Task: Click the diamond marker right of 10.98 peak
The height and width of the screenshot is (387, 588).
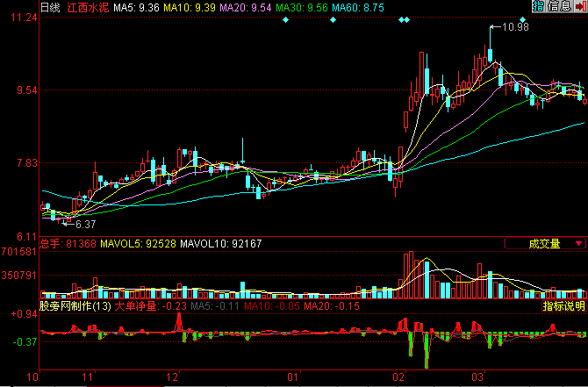Action: pos(522,19)
